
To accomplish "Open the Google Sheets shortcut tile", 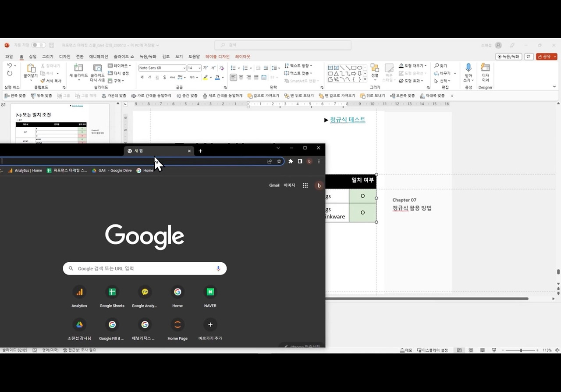I will point(112,297).
